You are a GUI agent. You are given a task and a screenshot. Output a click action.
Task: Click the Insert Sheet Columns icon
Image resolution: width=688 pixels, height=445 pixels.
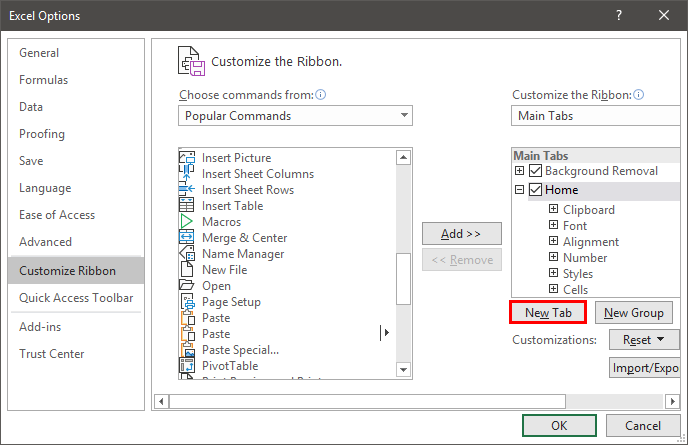click(x=187, y=173)
